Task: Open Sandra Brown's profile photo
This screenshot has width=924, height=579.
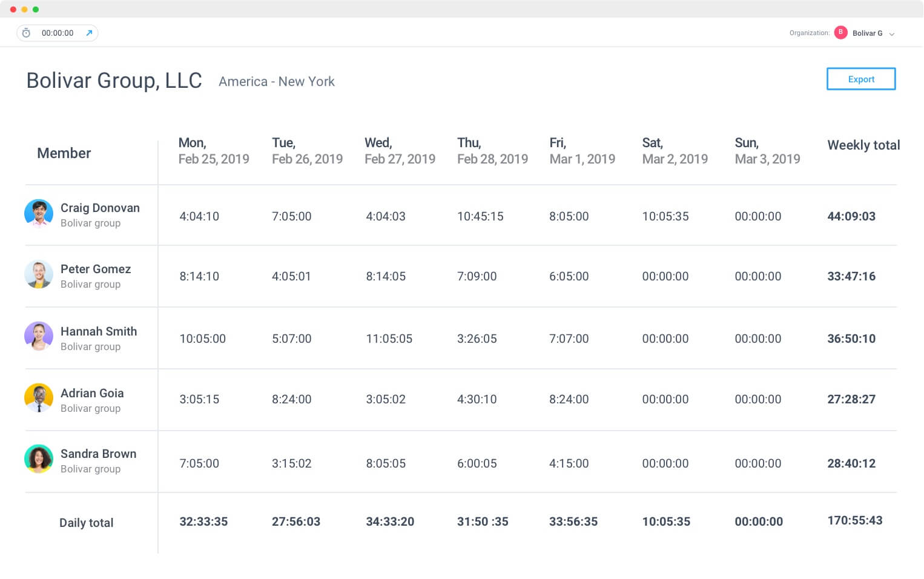Action: 39,460
